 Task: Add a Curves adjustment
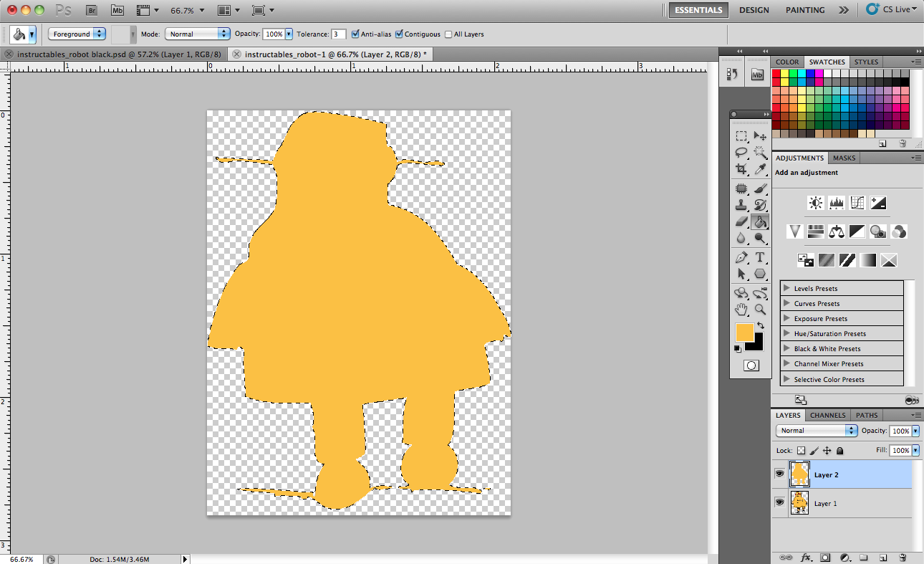point(857,203)
